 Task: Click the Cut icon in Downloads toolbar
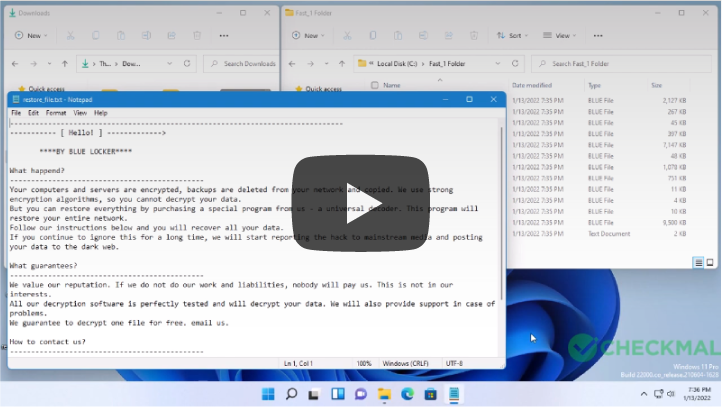coord(70,35)
